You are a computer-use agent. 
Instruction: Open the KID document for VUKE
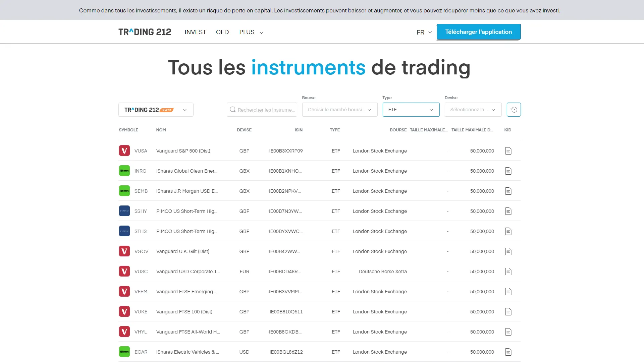508,312
